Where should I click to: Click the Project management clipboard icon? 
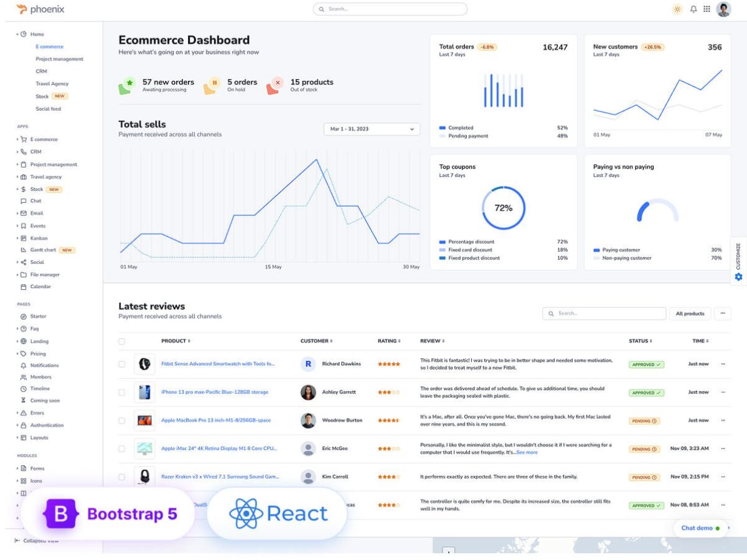(24, 165)
